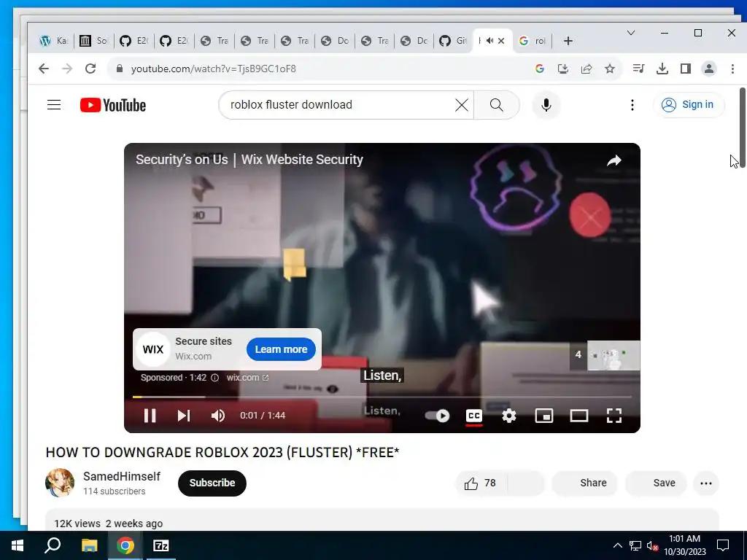Save video to playlist

click(x=656, y=483)
